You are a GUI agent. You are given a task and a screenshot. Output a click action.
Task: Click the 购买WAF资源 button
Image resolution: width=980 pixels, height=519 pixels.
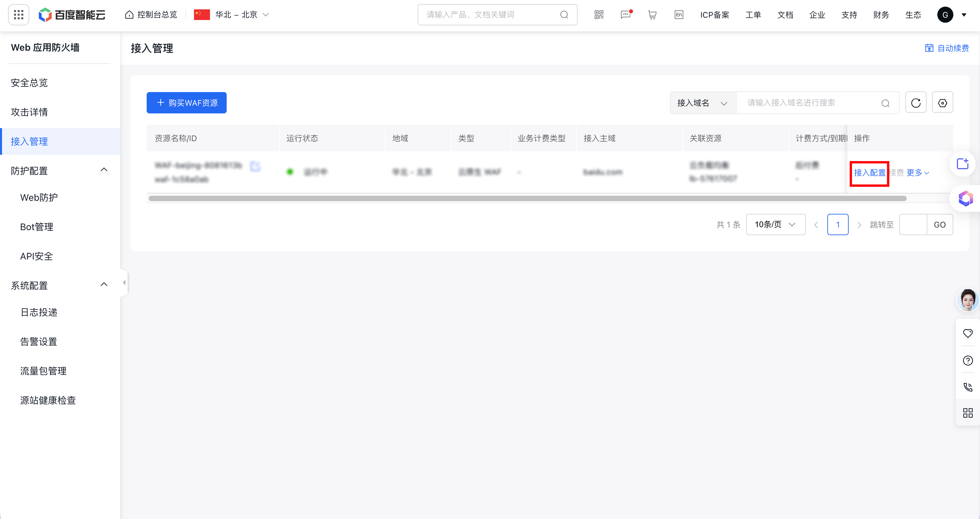(x=186, y=103)
